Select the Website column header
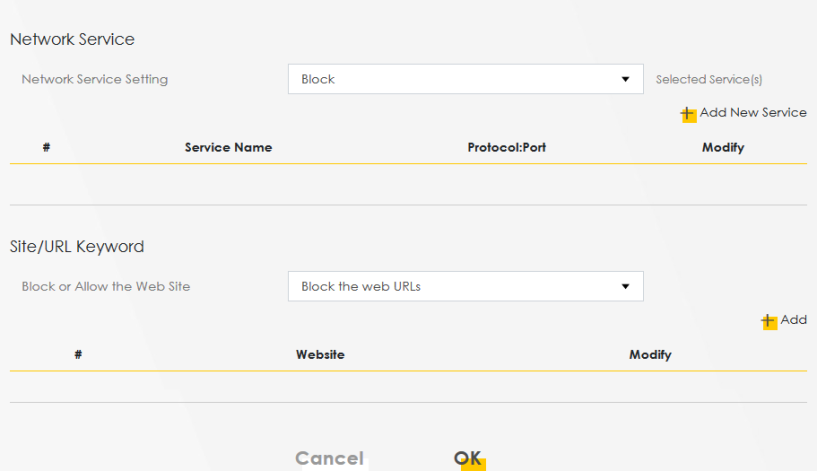The image size is (817, 471). coord(320,355)
